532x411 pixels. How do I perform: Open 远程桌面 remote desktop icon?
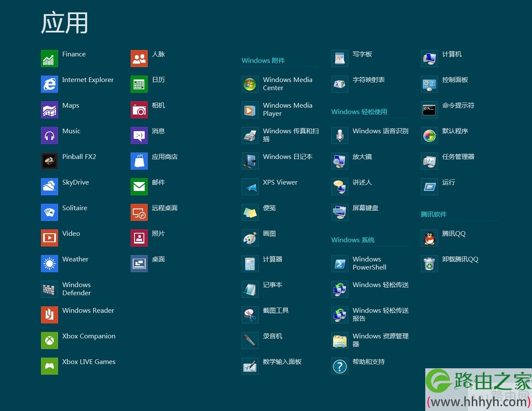(x=139, y=212)
